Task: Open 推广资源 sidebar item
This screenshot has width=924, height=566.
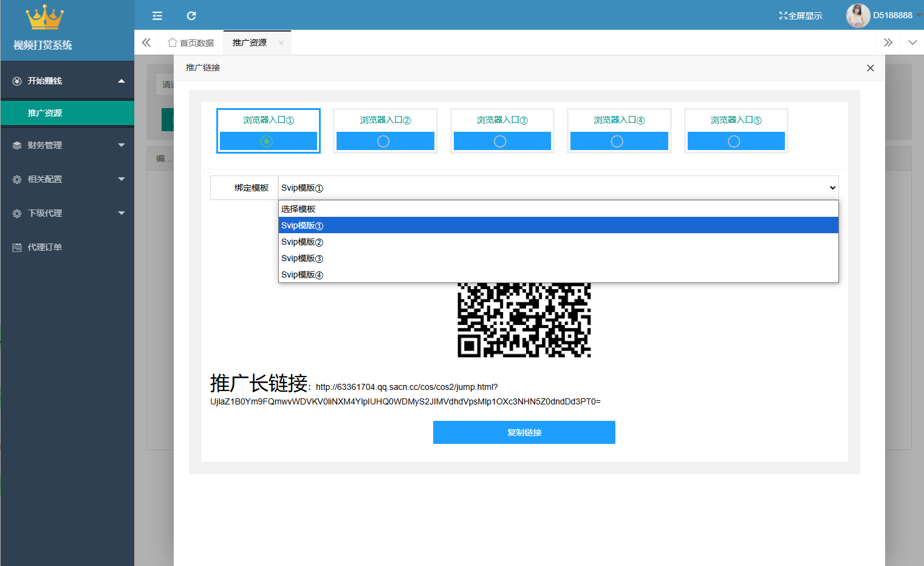Action: [x=67, y=113]
